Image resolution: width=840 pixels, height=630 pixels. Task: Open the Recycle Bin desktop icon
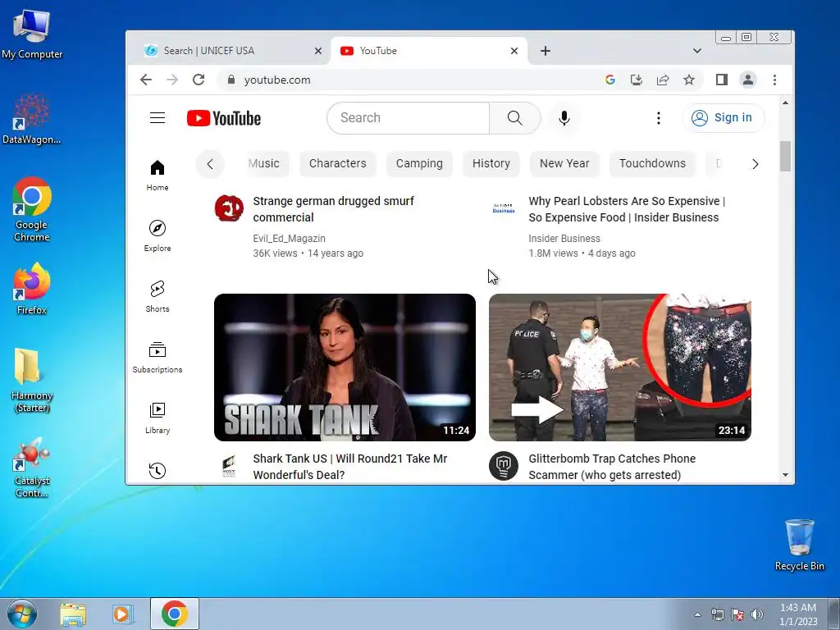pos(799,545)
